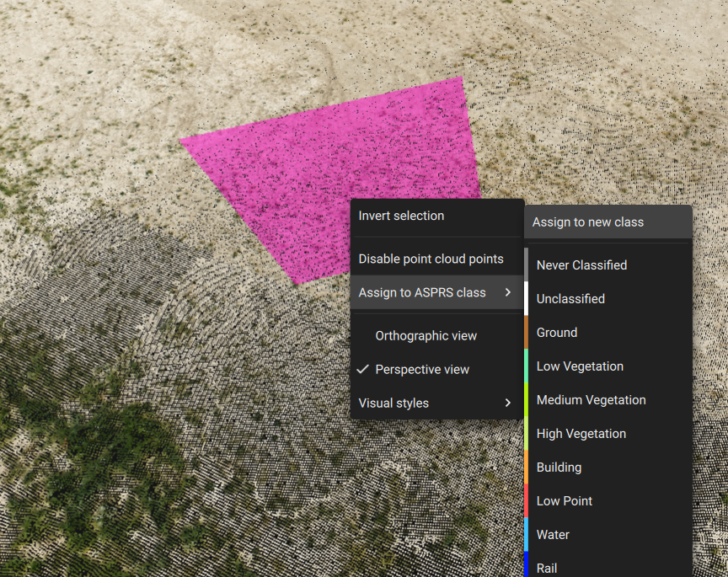Select High Vegetation classification

coord(581,434)
